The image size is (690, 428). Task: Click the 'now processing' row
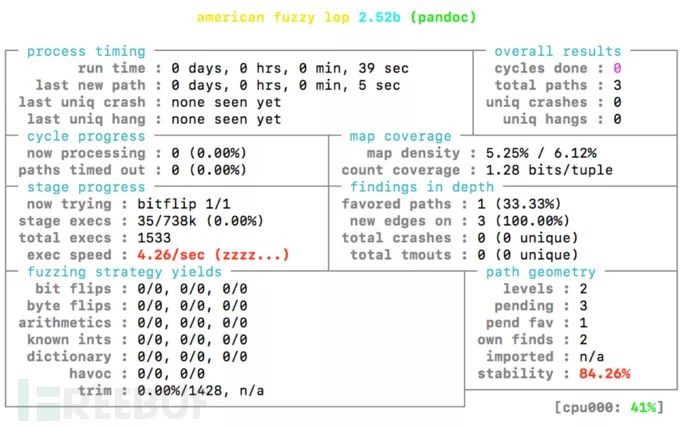point(137,153)
